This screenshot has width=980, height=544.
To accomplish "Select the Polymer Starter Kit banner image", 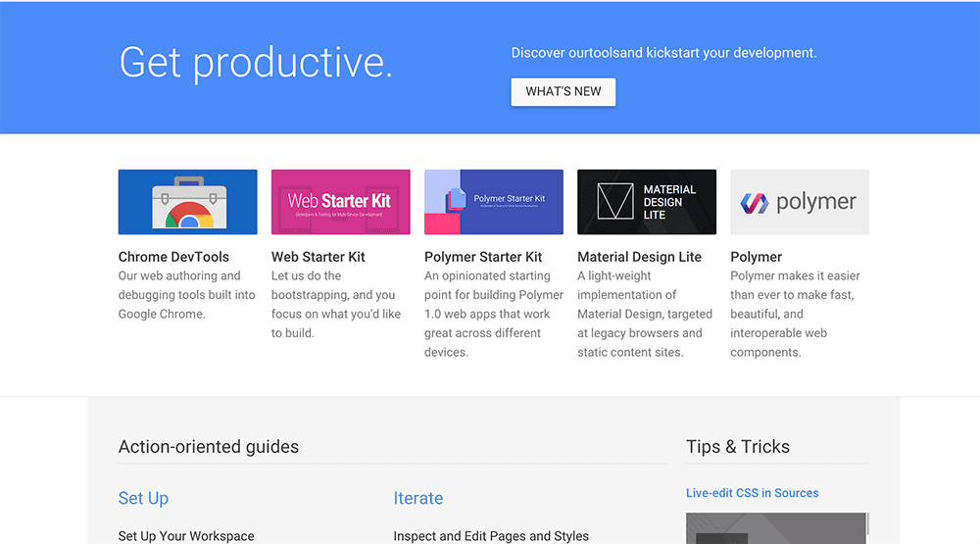I will click(x=493, y=202).
